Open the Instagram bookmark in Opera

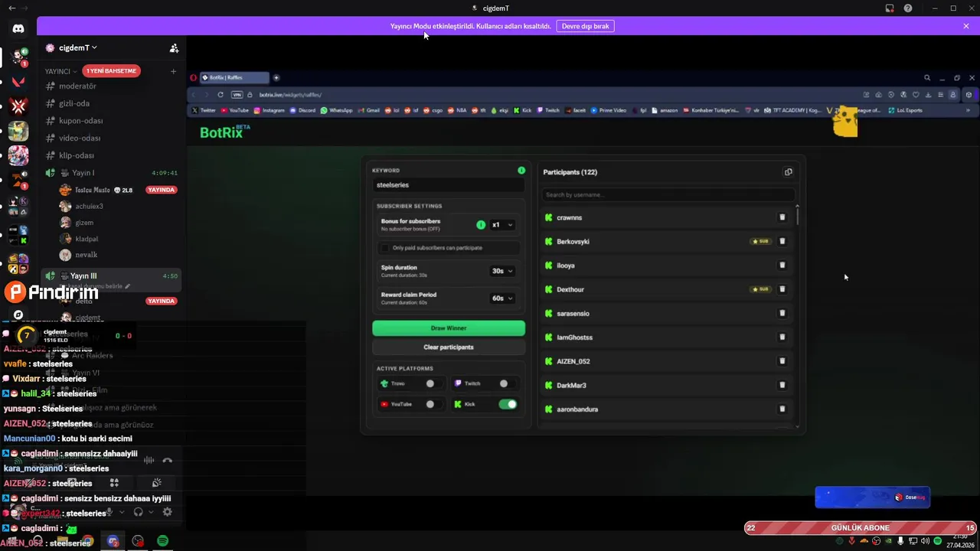(269, 110)
